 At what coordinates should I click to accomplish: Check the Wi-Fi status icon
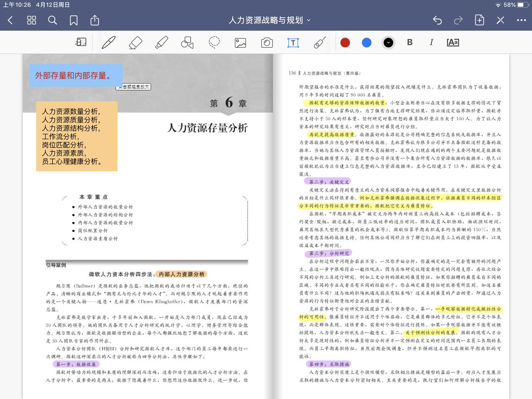pos(498,5)
